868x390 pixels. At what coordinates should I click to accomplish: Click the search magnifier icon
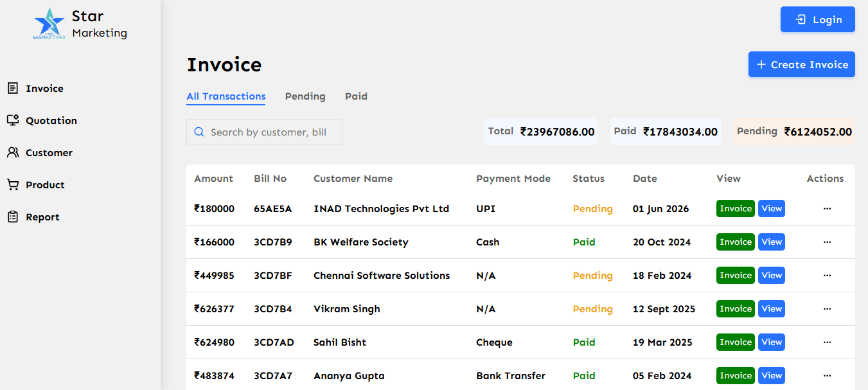coord(199,132)
